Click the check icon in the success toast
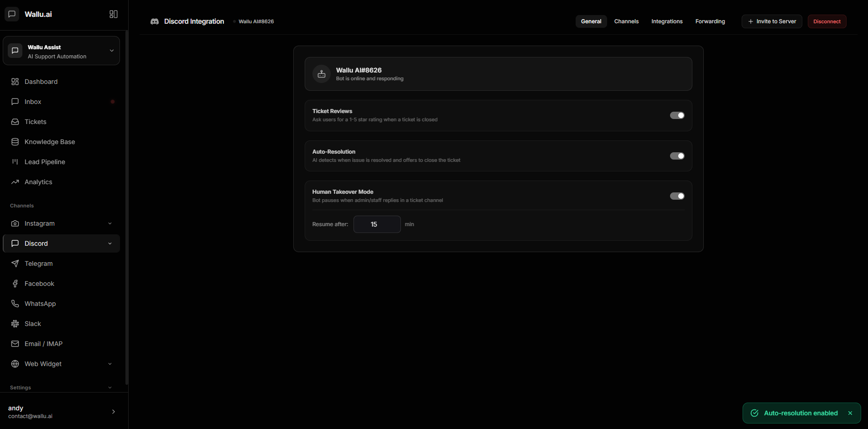 click(x=755, y=413)
